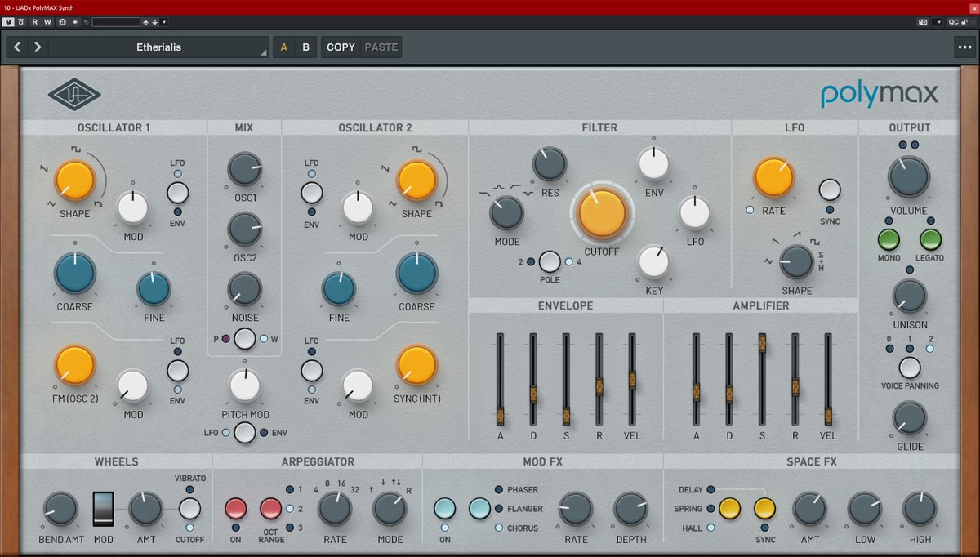Click the LFO SHAPE selector knob
Viewport: 980px width, 557px height.
click(x=796, y=261)
